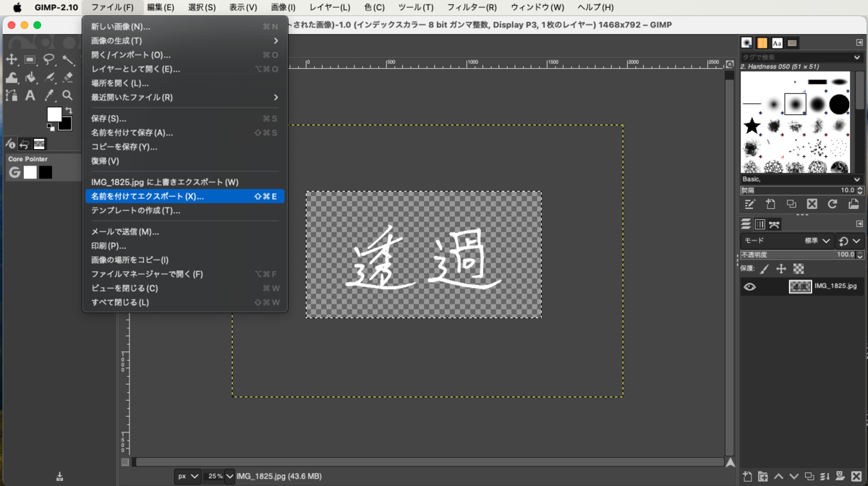Enable the lock pixels protection toggle
The width and height of the screenshot is (868, 486).
[765, 268]
